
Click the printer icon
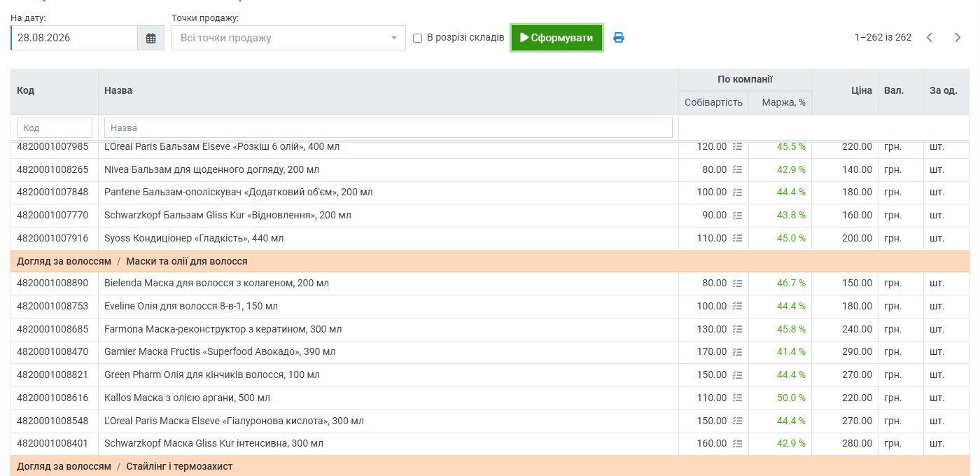(619, 38)
